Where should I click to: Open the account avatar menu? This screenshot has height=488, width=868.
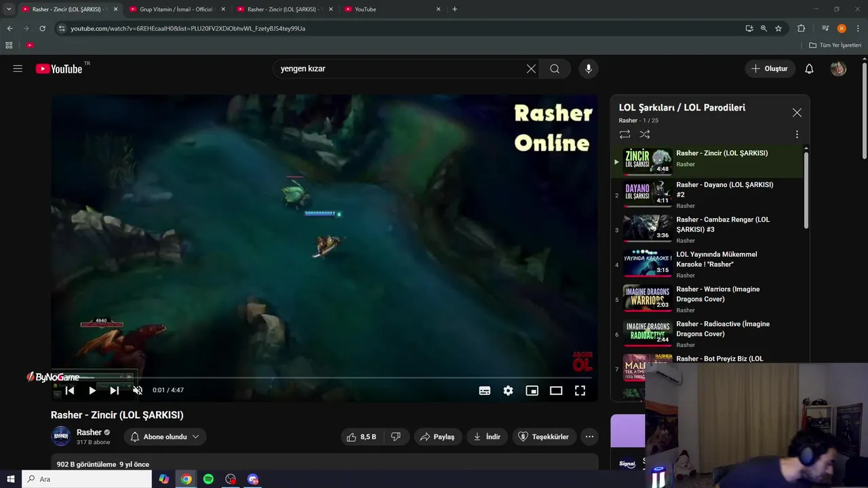838,68
